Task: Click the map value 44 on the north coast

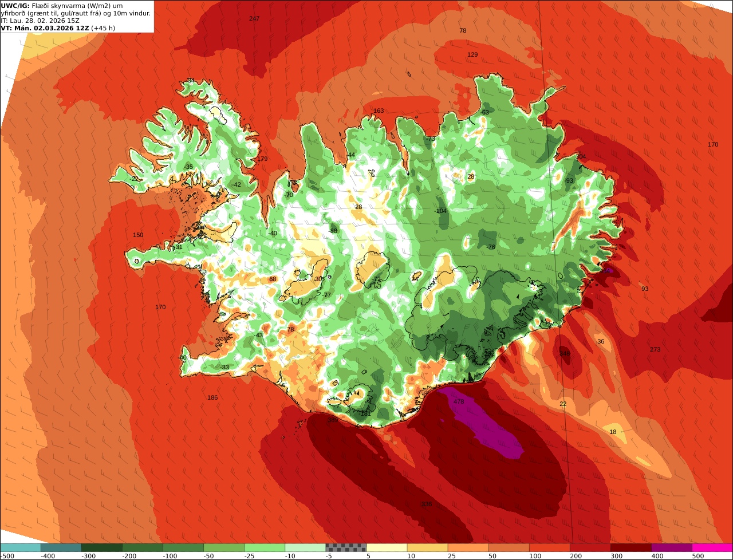Action: [x=351, y=156]
